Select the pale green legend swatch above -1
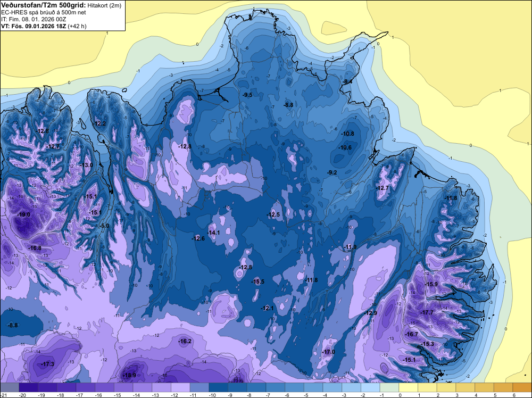 click(x=389, y=387)
